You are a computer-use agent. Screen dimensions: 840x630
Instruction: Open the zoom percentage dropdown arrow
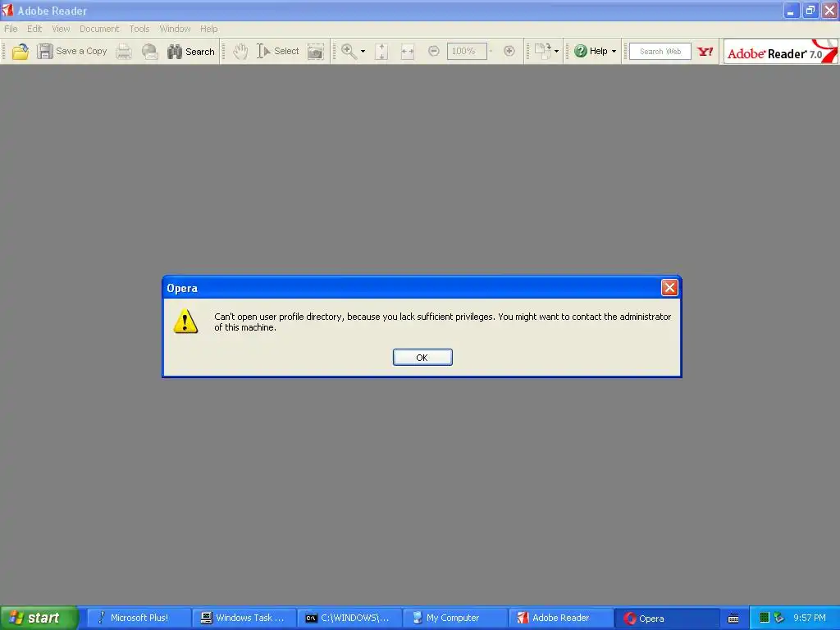coord(491,52)
